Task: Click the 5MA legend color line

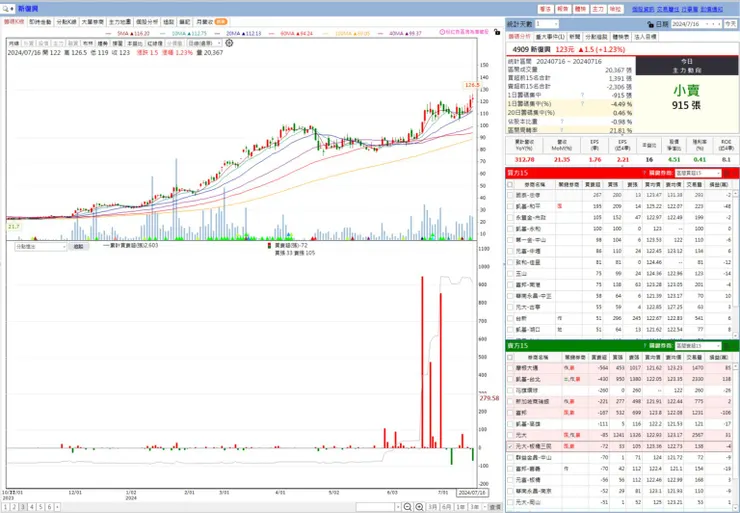Action: click(x=109, y=34)
